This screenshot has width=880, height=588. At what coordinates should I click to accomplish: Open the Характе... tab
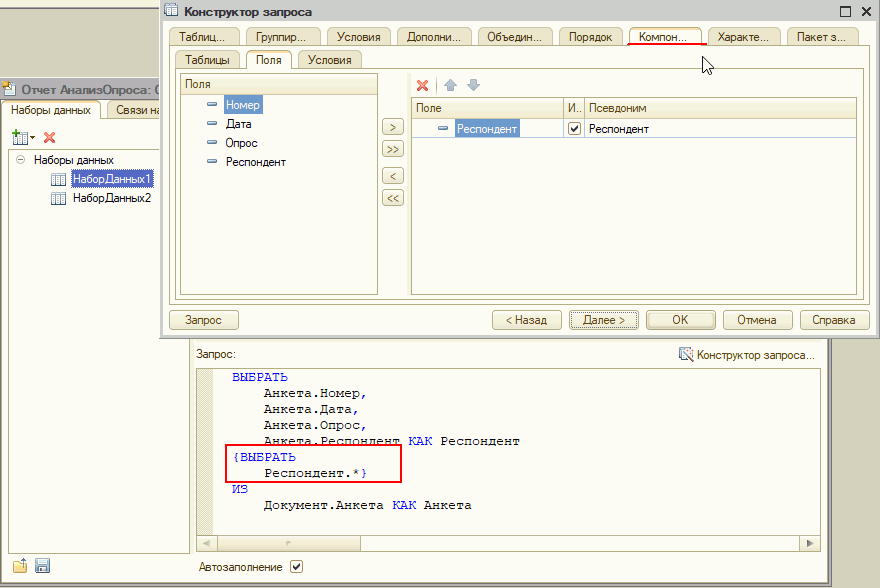(744, 36)
